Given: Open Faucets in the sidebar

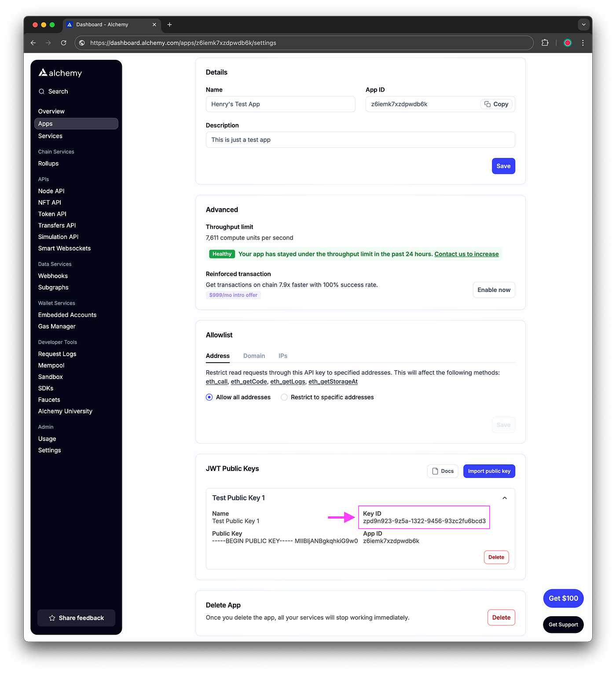Looking at the screenshot, I should coord(49,400).
